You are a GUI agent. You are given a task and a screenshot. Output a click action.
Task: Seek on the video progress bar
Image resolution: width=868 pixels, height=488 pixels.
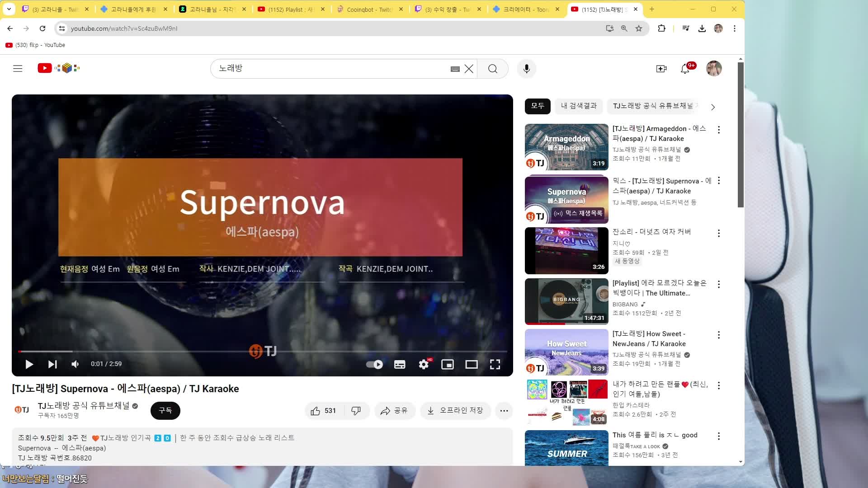point(262,351)
